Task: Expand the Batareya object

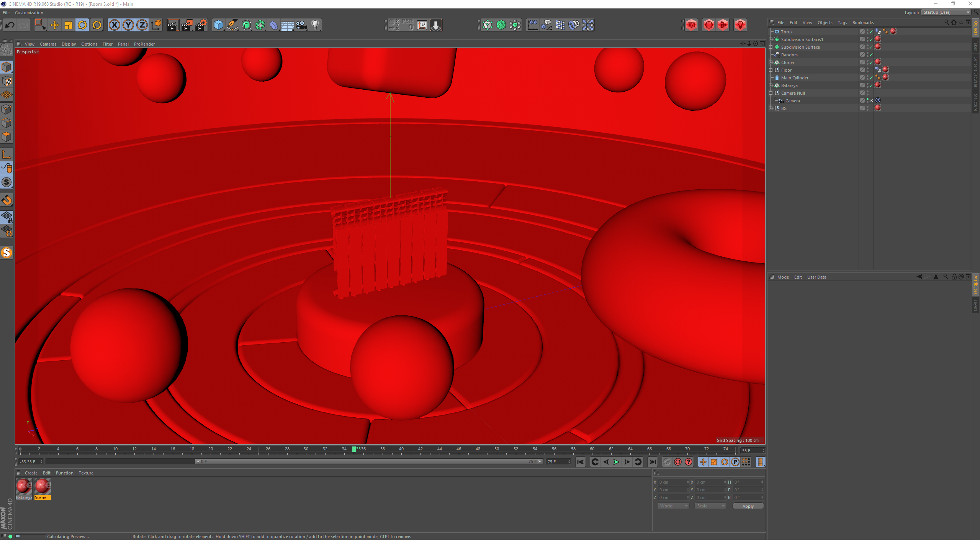Action: 771,85
